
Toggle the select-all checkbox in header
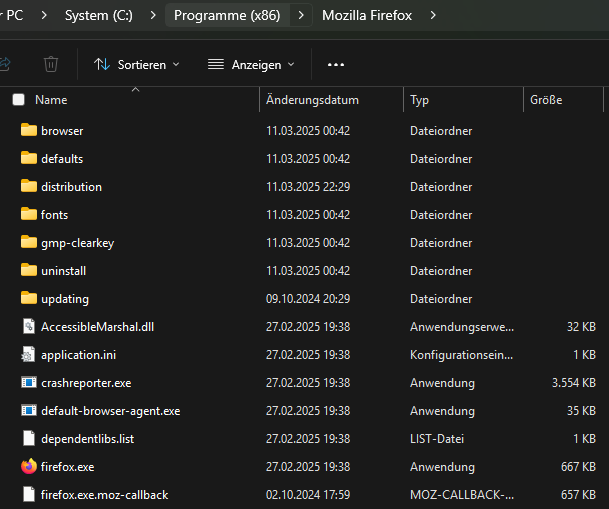tap(18, 100)
